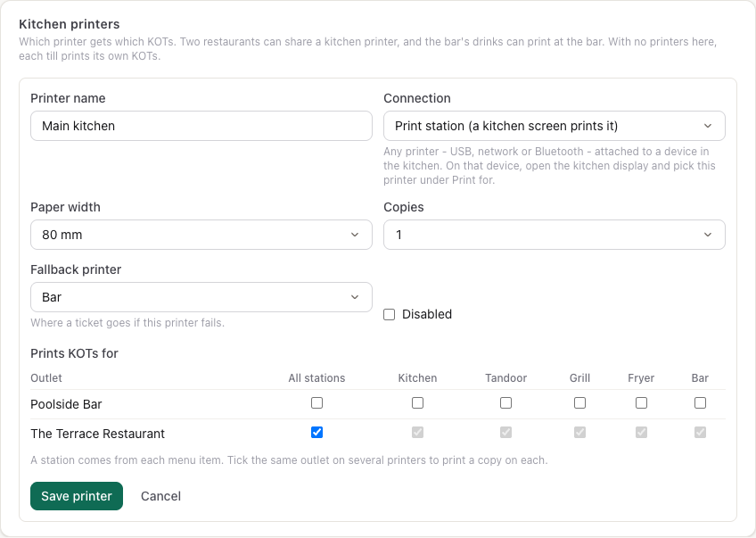Click the Outlet column header
The image size is (756, 538).
click(x=46, y=378)
